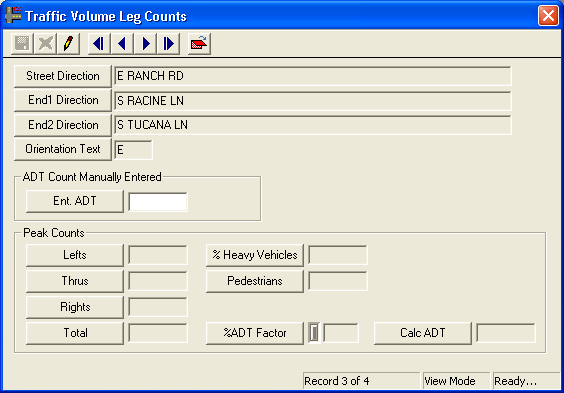Click the Calc ADT result field
The width and height of the screenshot is (564, 393).
[x=506, y=333]
